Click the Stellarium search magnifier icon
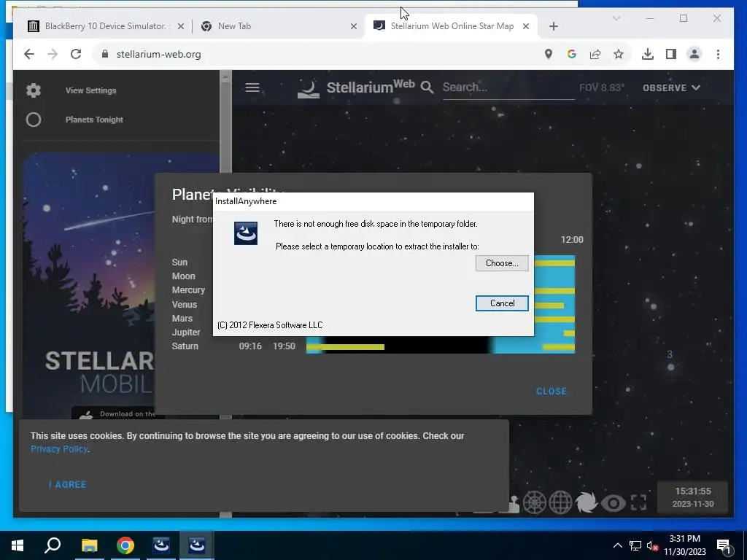The width and height of the screenshot is (747, 560). [x=427, y=87]
